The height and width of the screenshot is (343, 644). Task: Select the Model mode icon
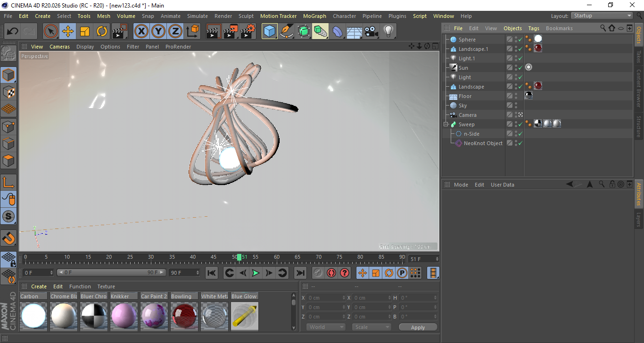tap(8, 75)
